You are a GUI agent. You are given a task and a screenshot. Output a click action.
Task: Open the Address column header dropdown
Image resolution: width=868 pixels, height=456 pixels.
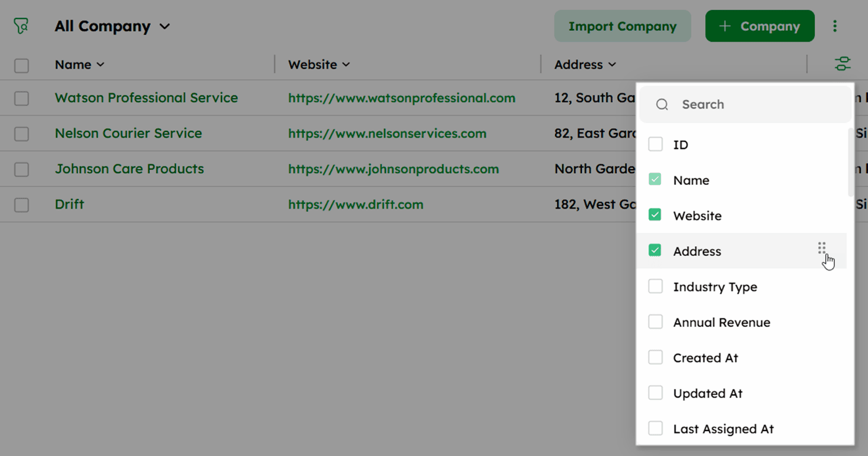(612, 64)
